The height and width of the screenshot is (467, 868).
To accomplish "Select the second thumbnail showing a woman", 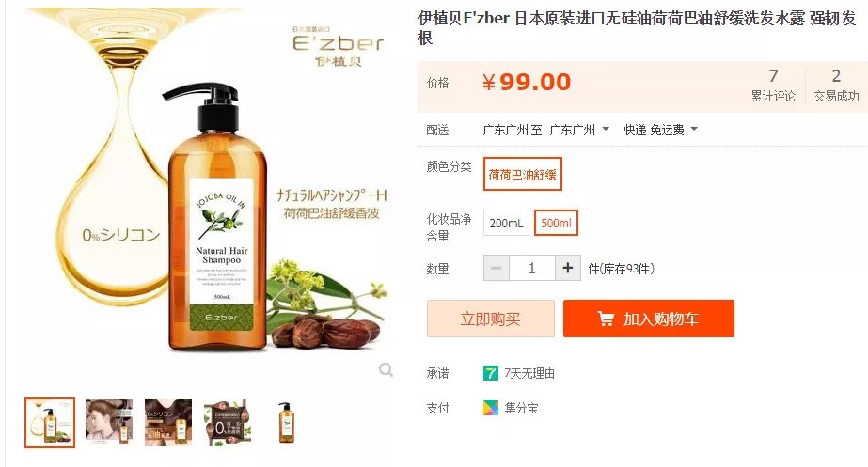I will point(109,423).
